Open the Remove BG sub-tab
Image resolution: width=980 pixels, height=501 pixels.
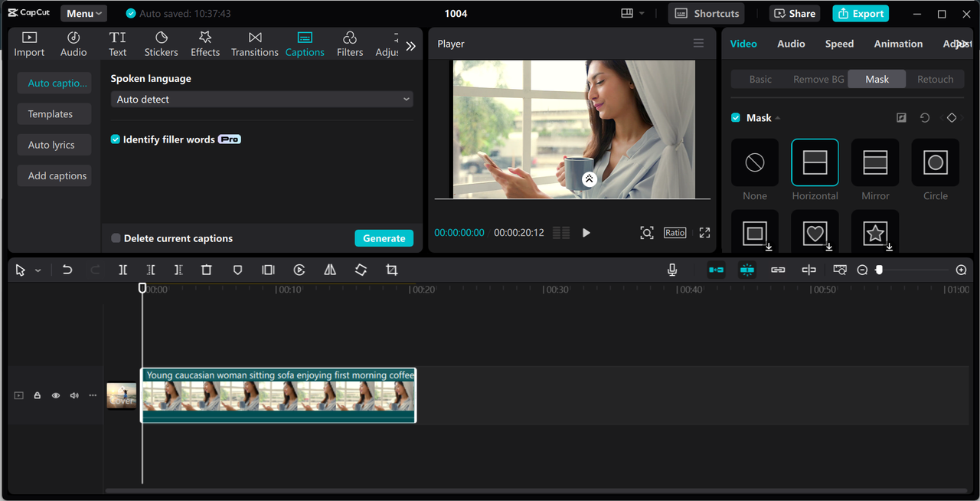pyautogui.click(x=818, y=79)
